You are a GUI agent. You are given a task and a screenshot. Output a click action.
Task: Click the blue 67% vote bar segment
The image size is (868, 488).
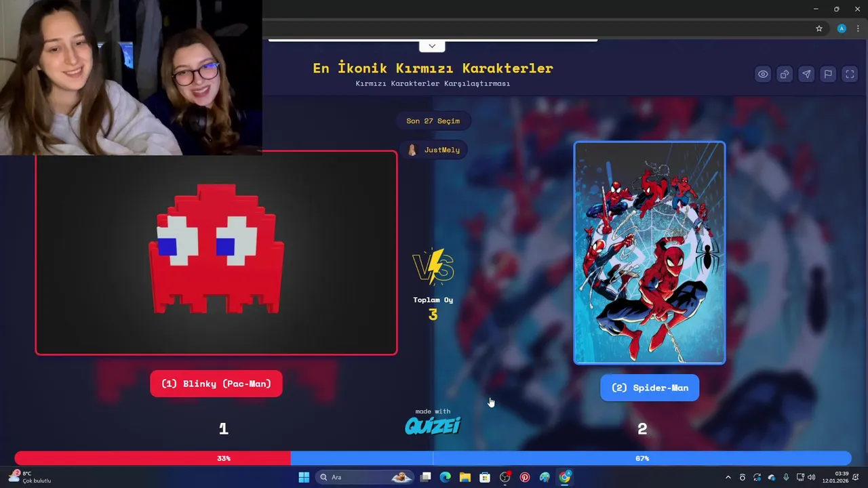click(x=571, y=458)
